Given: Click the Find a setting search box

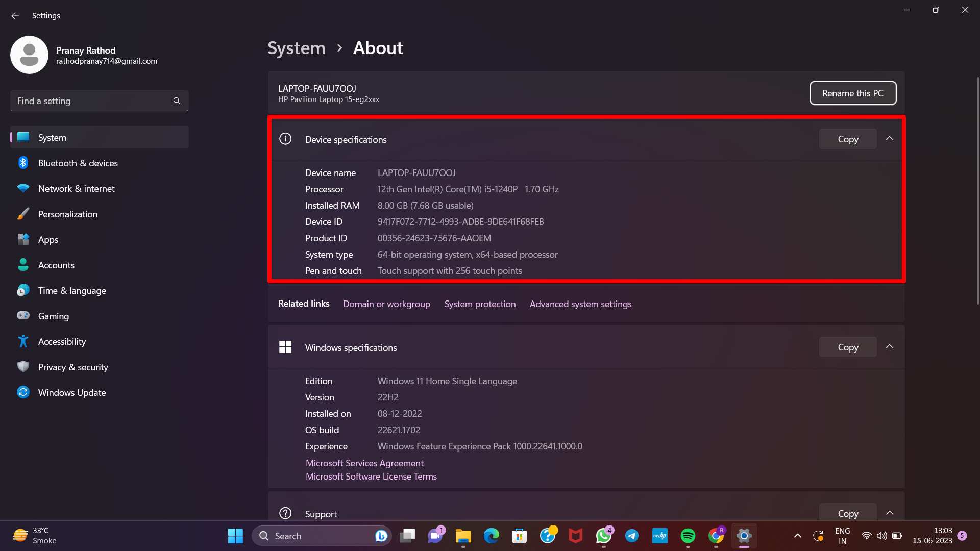Looking at the screenshot, I should [100, 101].
